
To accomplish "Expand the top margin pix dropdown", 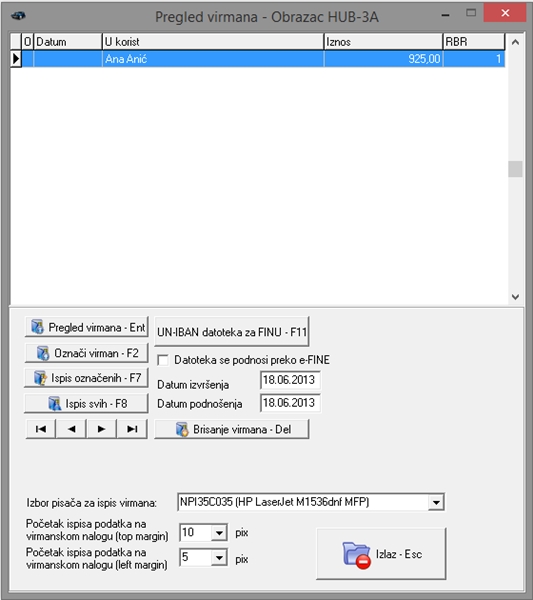I will tap(219, 533).
